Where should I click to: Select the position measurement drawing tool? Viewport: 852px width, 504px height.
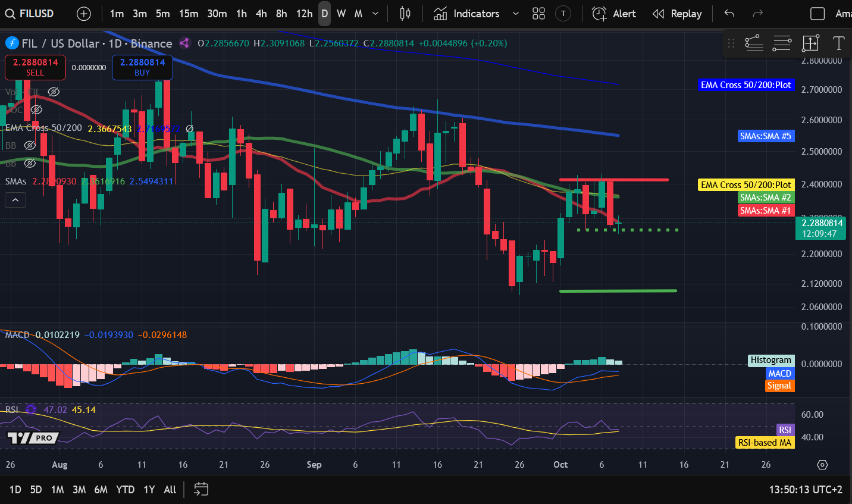(810, 43)
